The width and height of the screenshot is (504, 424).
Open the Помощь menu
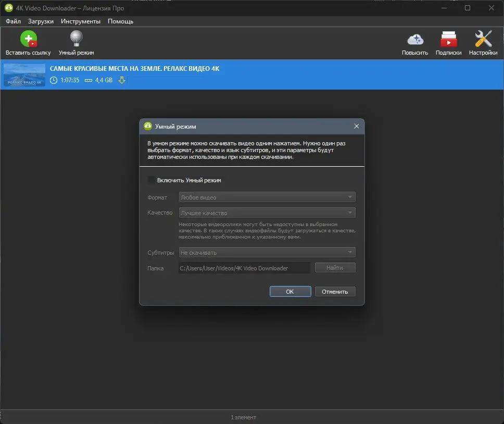click(x=120, y=21)
